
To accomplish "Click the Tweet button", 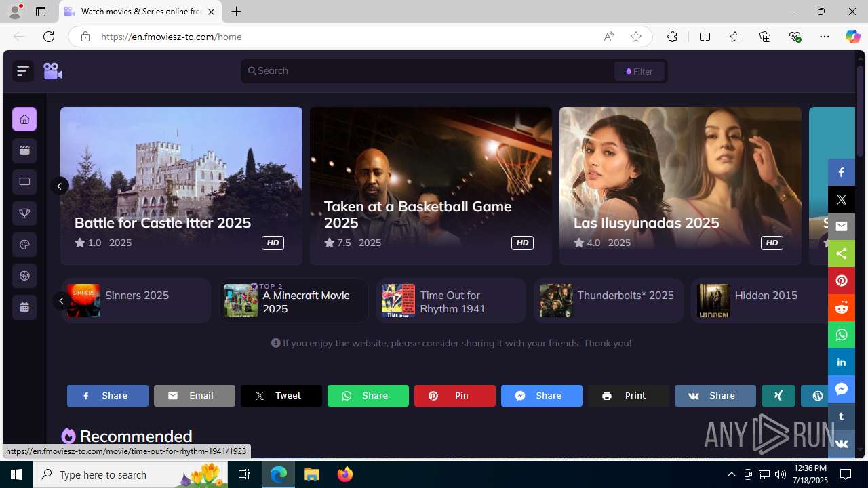I will [x=281, y=396].
